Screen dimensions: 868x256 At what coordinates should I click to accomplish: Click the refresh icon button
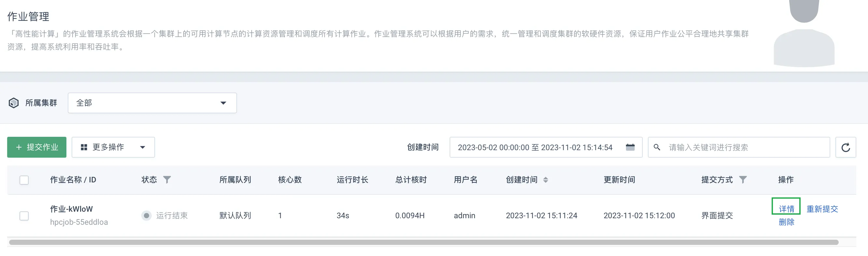tap(846, 148)
